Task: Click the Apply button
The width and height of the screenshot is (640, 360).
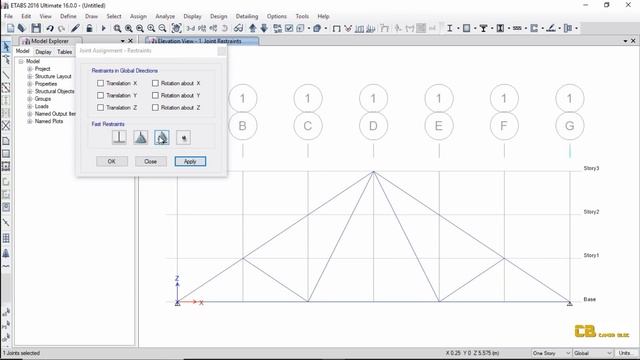Action: click(x=190, y=162)
